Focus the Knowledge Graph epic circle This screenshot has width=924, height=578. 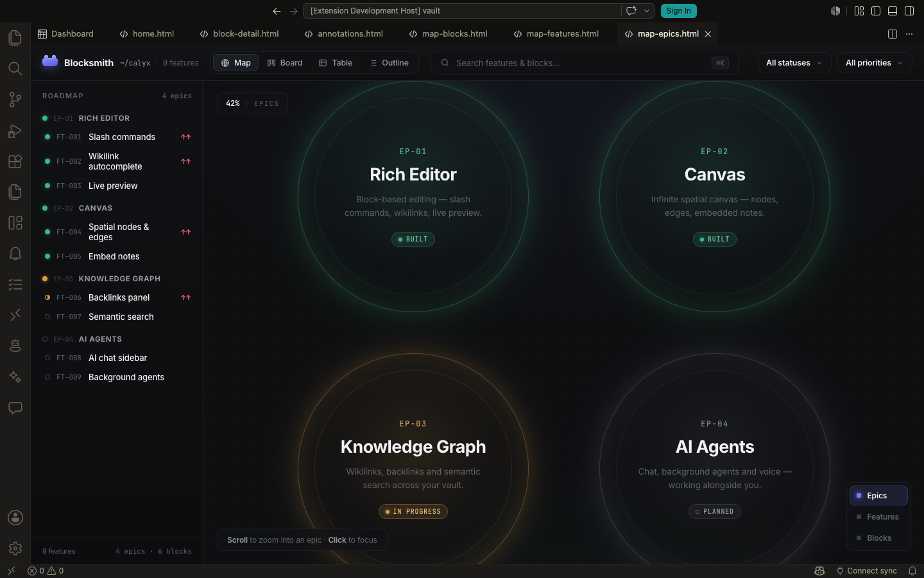(413, 459)
